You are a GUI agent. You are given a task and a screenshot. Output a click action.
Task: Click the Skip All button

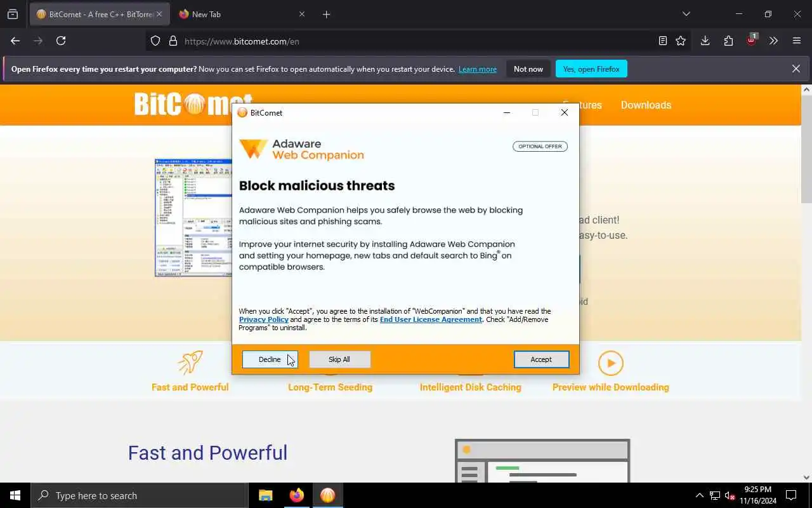339,359
